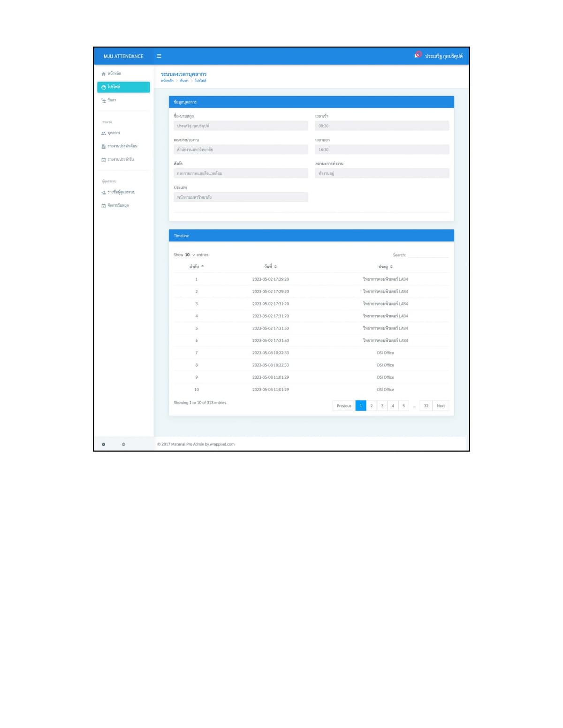Open the Show entries count dropdown
The image size is (563, 728).
(190, 255)
